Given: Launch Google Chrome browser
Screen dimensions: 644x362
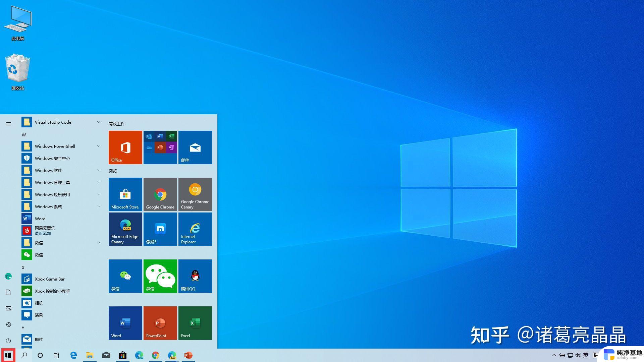Looking at the screenshot, I should [x=160, y=194].
